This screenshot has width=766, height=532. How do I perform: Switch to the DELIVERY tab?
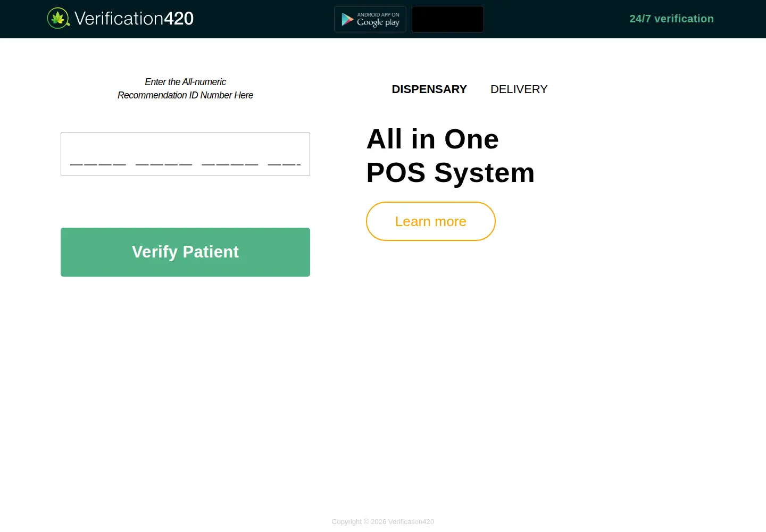point(519,89)
